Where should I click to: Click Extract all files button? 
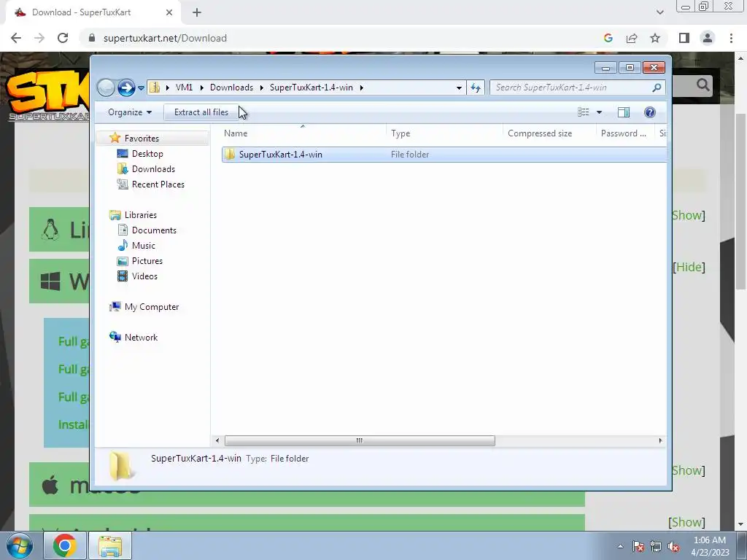(201, 112)
